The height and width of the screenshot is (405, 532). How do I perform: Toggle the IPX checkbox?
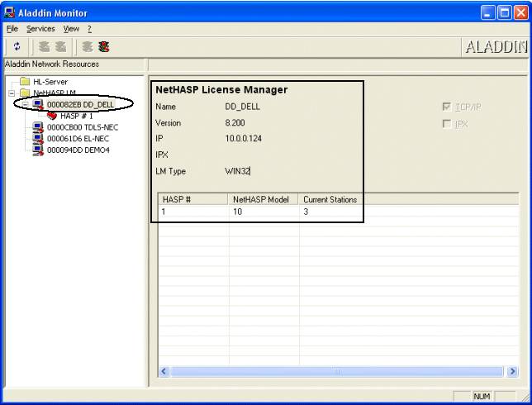point(447,124)
